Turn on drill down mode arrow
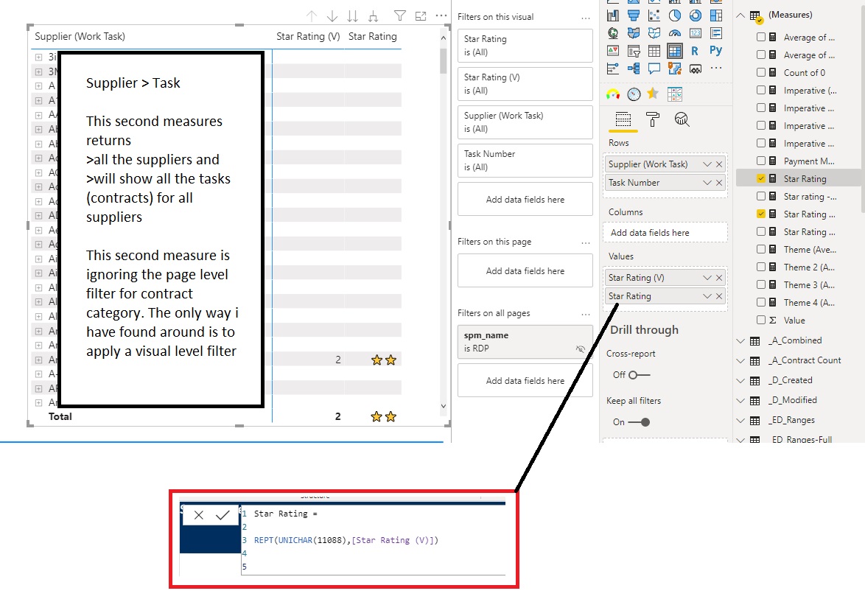The height and width of the screenshot is (616, 865). click(332, 16)
